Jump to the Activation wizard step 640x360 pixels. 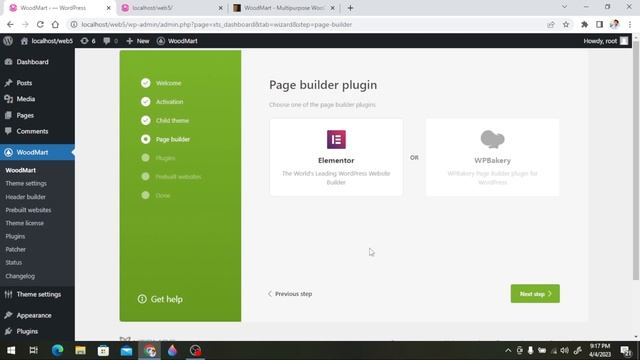coord(162,102)
